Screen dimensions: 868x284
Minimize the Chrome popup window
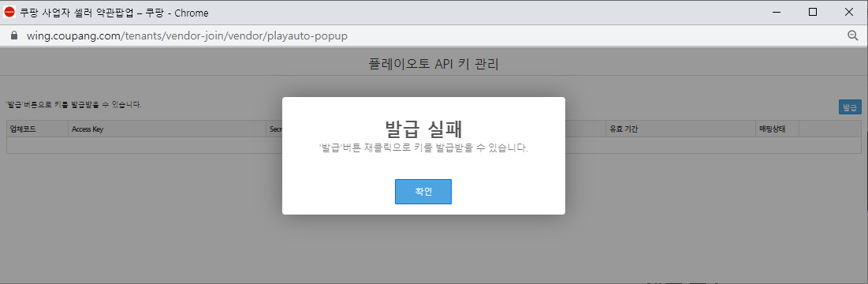777,12
